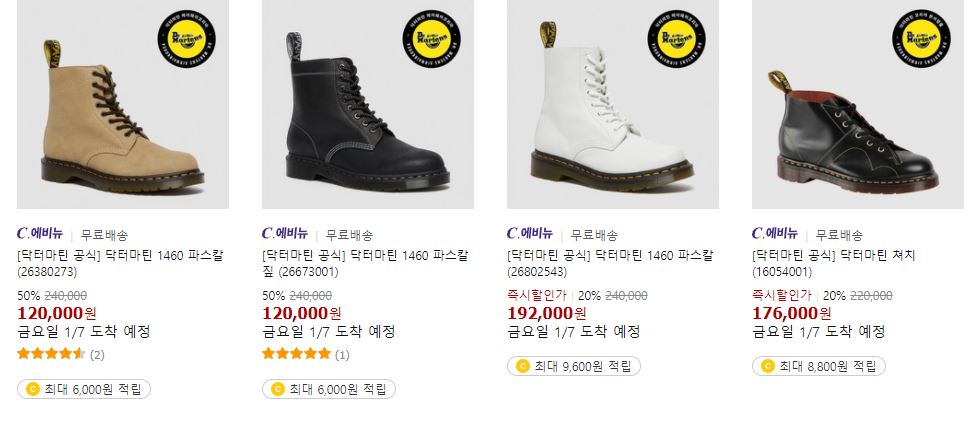This screenshot has height=434, width=970.
Task: Open 닥터마틴 처치 (16054001) product link
Action: (x=834, y=263)
